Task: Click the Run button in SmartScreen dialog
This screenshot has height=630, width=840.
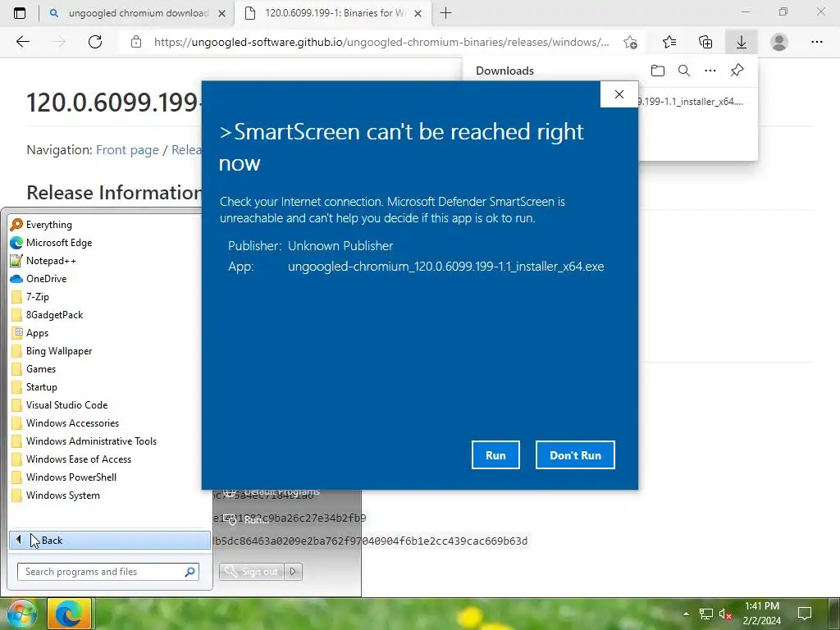Action: tap(495, 454)
